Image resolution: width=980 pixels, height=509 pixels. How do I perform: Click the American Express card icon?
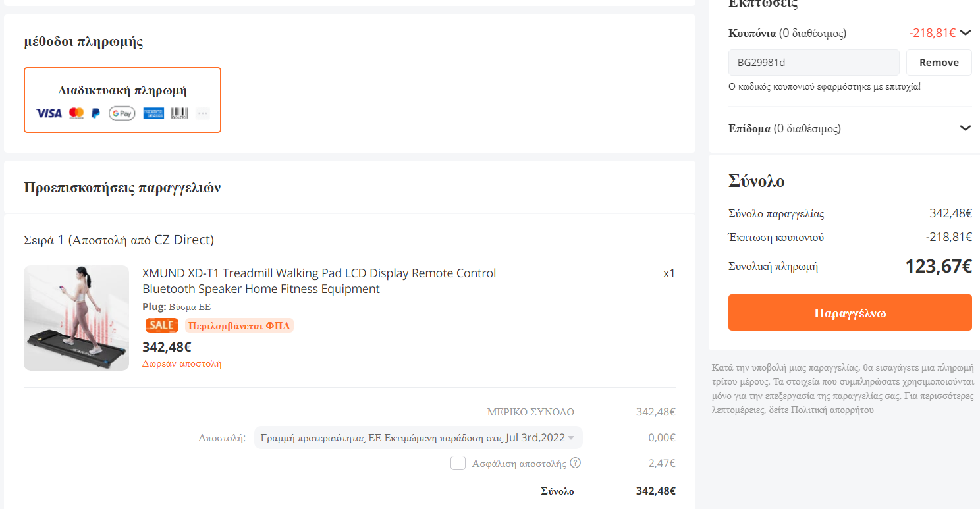(x=153, y=113)
